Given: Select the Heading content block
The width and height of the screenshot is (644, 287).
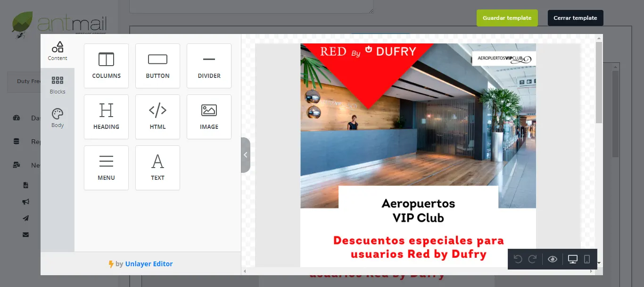Looking at the screenshot, I should (x=106, y=117).
